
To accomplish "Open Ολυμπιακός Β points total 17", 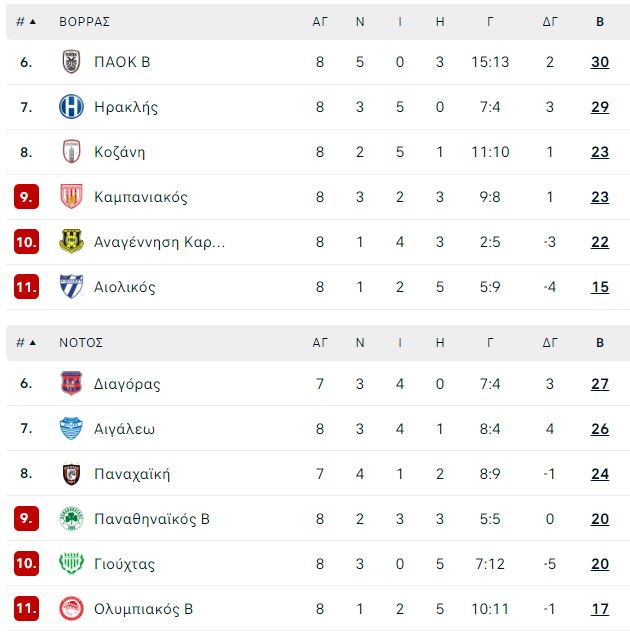I will pos(600,609).
